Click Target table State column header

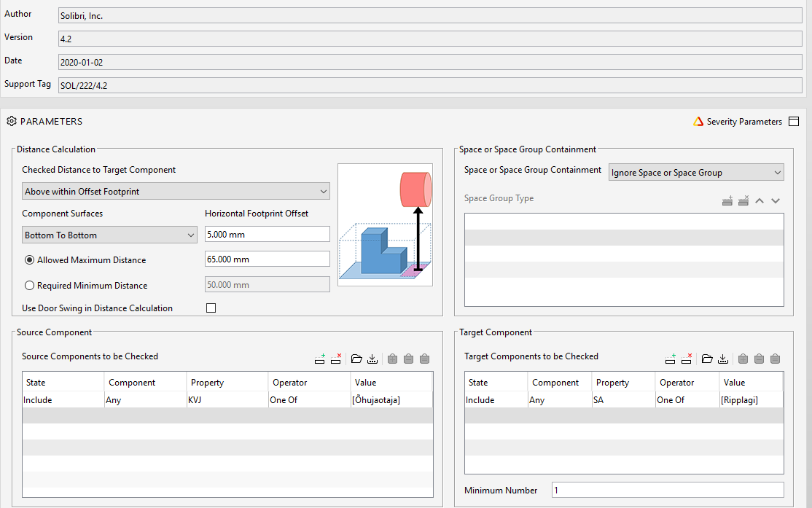point(496,382)
